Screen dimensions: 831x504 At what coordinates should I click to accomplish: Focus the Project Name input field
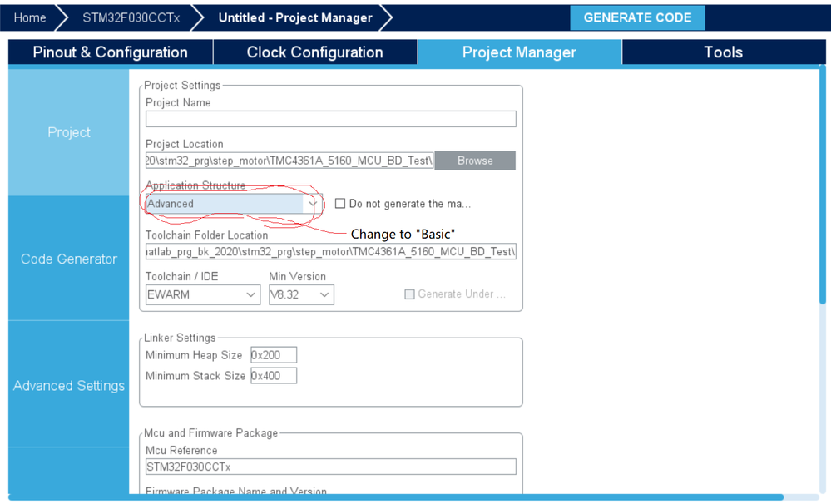click(x=331, y=119)
